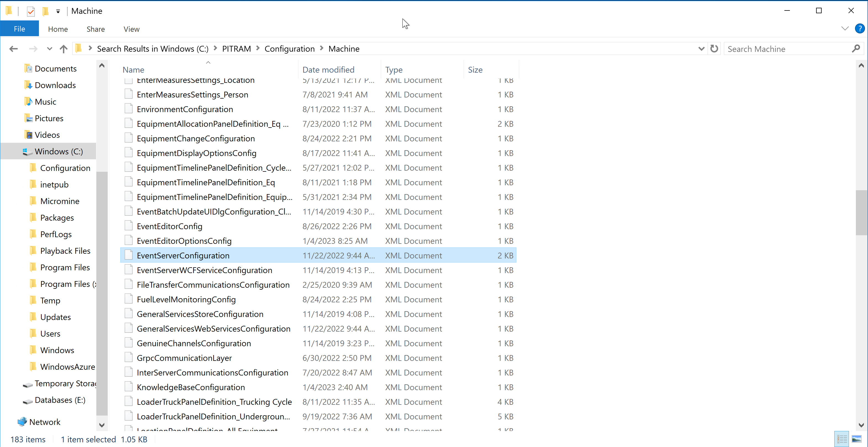Select the KnowledgeBaseConfiguration XML file

pyautogui.click(x=191, y=387)
